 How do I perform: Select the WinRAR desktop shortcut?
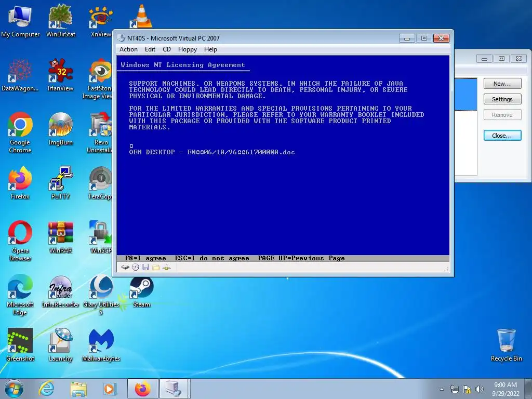60,237
